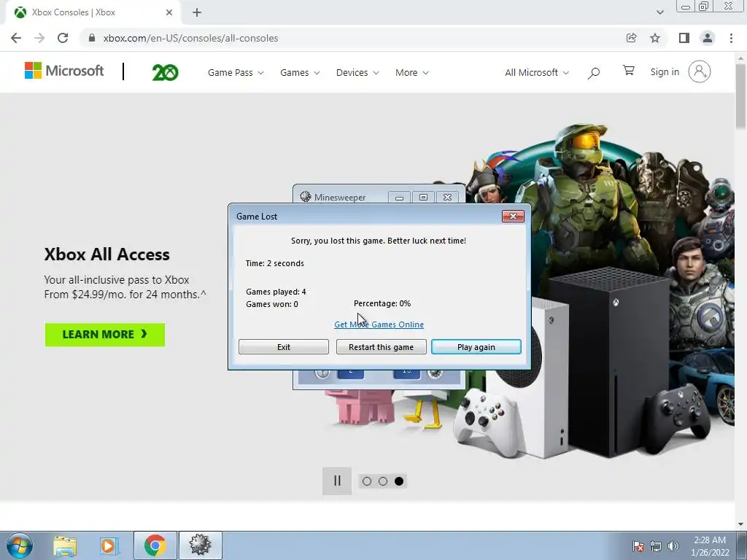Viewport: 747px width, 560px height.
Task: Select the second carousel slide dot
Action: 383,481
